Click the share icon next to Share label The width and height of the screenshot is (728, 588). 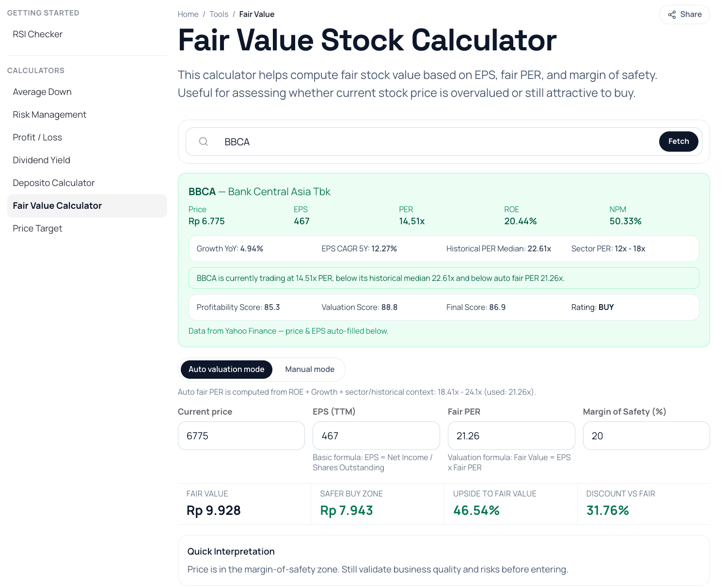[x=672, y=15]
